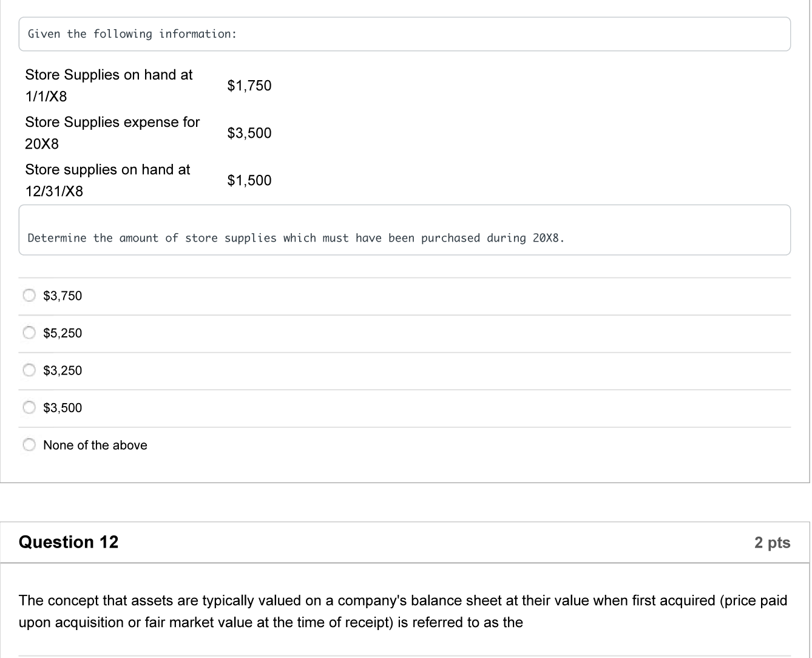Select the $3,750 answer radio button
812x658 pixels.
pyautogui.click(x=29, y=296)
